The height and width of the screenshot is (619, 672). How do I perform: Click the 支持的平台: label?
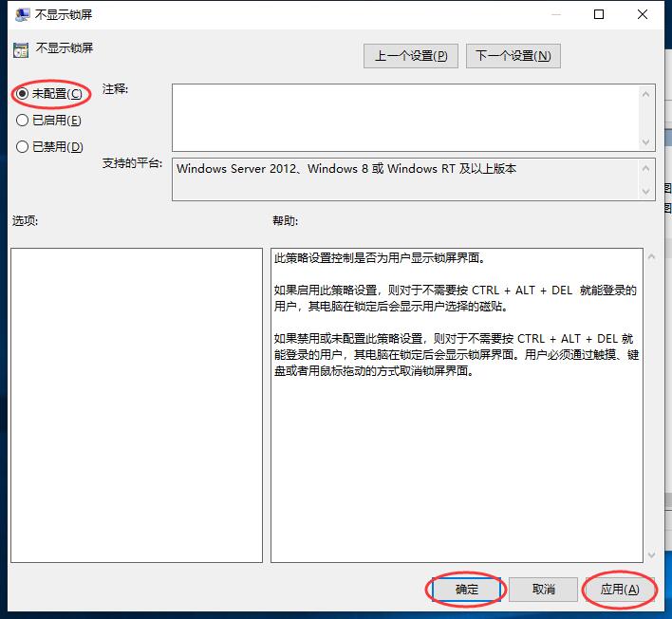pyautogui.click(x=132, y=163)
